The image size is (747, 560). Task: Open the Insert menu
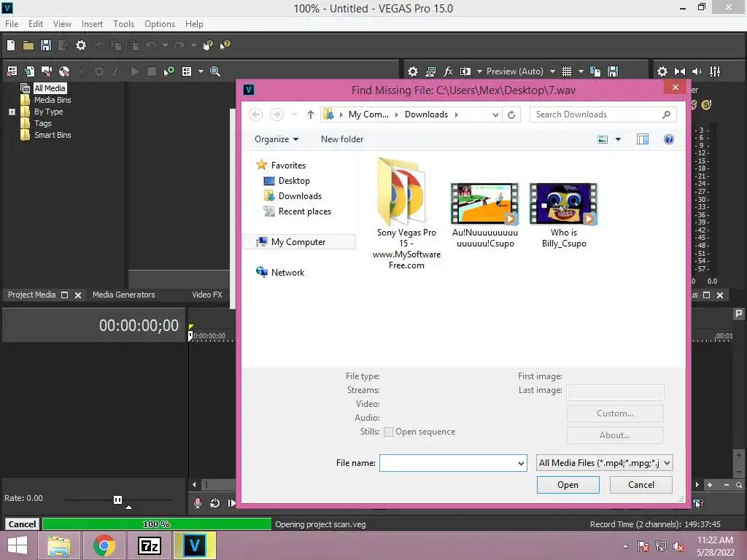click(x=92, y=24)
